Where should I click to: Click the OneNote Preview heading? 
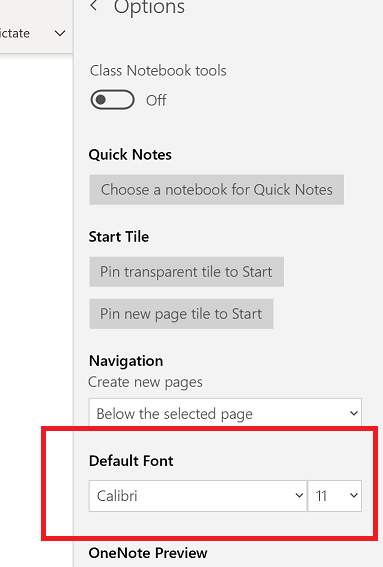pos(148,553)
